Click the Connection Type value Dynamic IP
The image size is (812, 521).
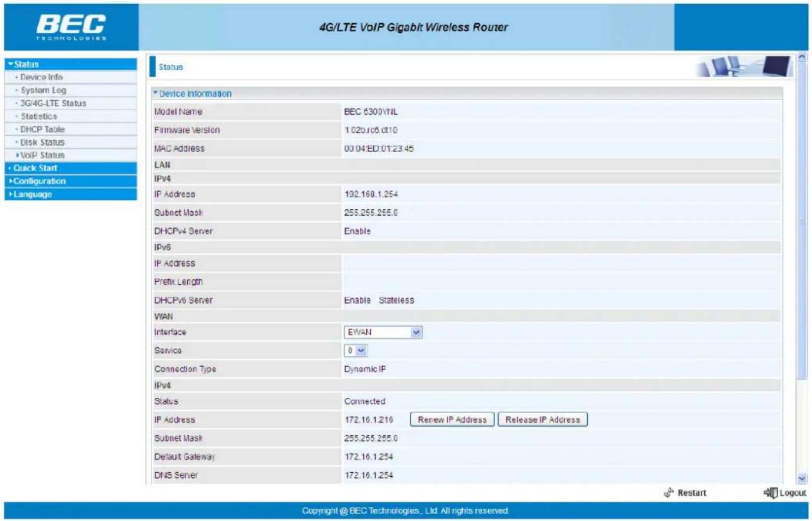365,369
